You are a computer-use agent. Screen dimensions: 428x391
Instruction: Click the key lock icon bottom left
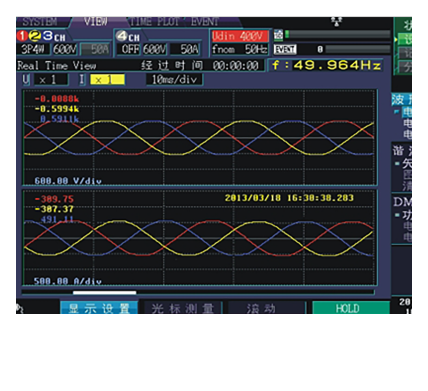click(x=20, y=309)
